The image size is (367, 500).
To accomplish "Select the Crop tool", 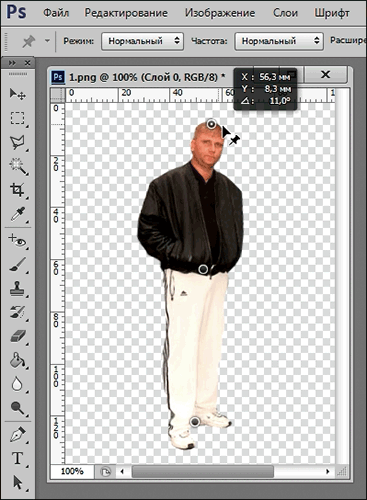I will 17,190.
